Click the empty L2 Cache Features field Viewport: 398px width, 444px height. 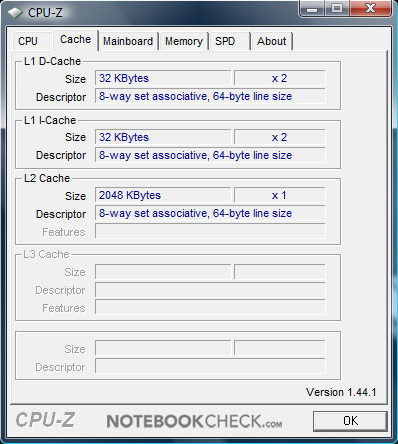pyautogui.click(x=210, y=231)
